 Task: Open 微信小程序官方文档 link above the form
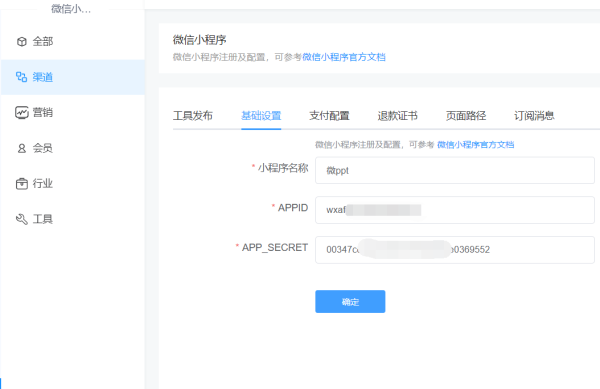coord(475,145)
